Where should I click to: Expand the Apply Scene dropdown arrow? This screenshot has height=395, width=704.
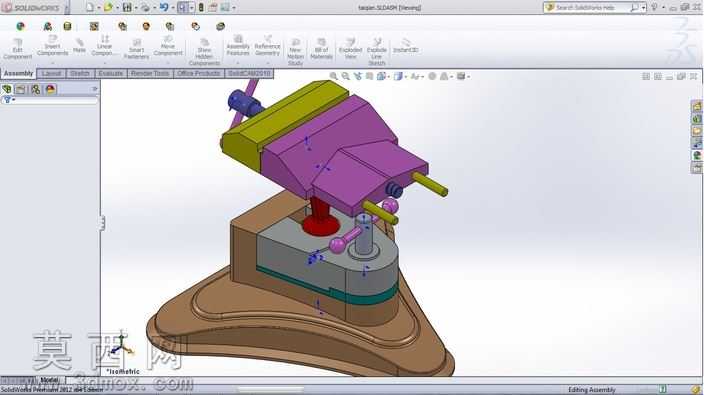[x=451, y=77]
